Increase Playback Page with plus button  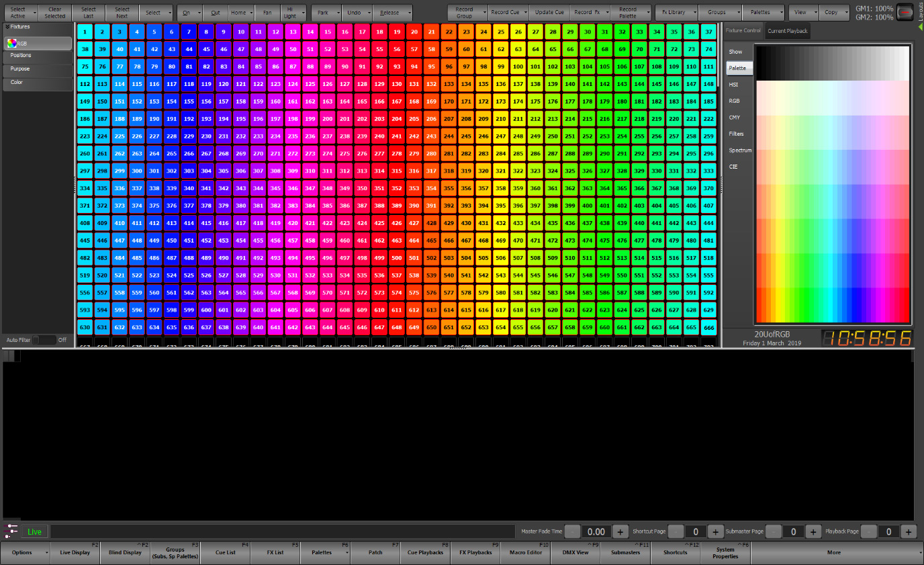tap(909, 531)
